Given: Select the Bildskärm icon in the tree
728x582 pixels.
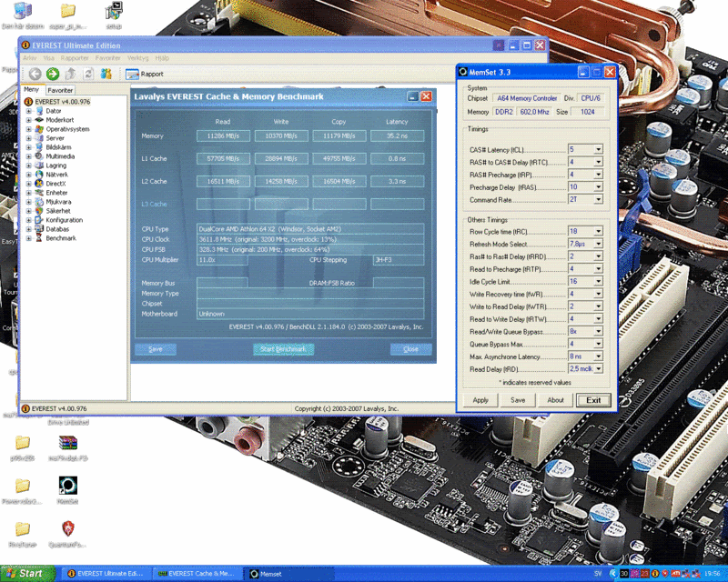Looking at the screenshot, I should click(x=39, y=147).
